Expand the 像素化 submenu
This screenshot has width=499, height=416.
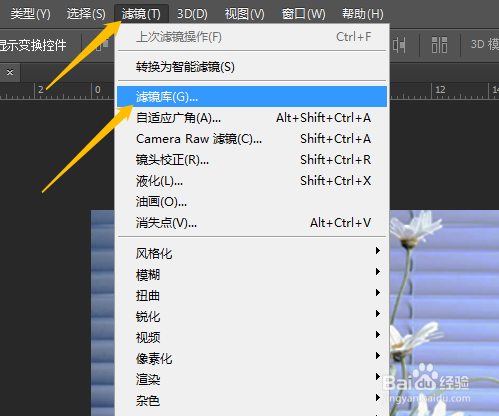(x=252, y=358)
